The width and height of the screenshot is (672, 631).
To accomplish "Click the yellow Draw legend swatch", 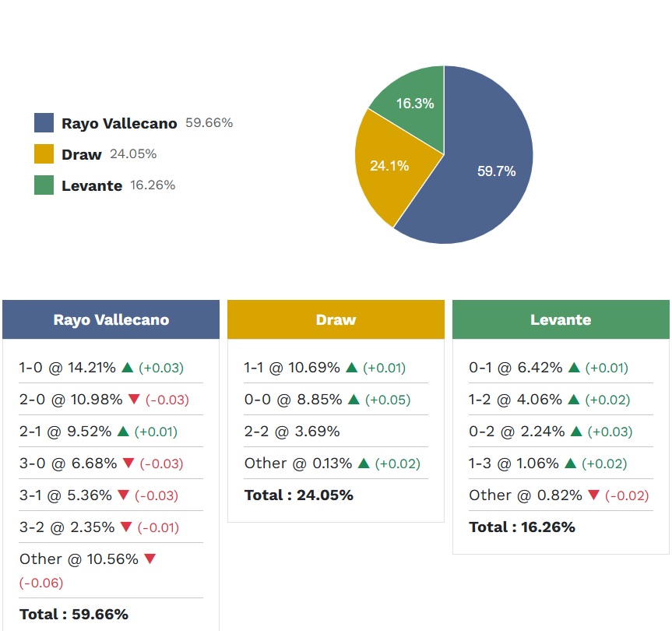I will click(44, 154).
